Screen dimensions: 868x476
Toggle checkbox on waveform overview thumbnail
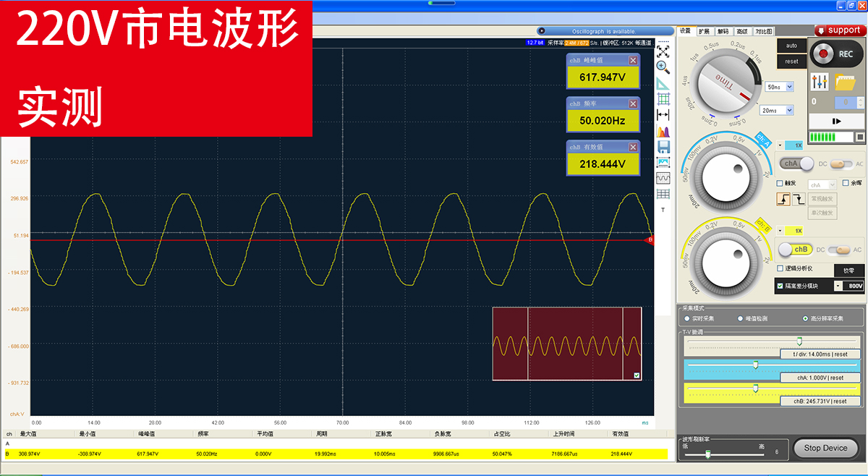(637, 375)
